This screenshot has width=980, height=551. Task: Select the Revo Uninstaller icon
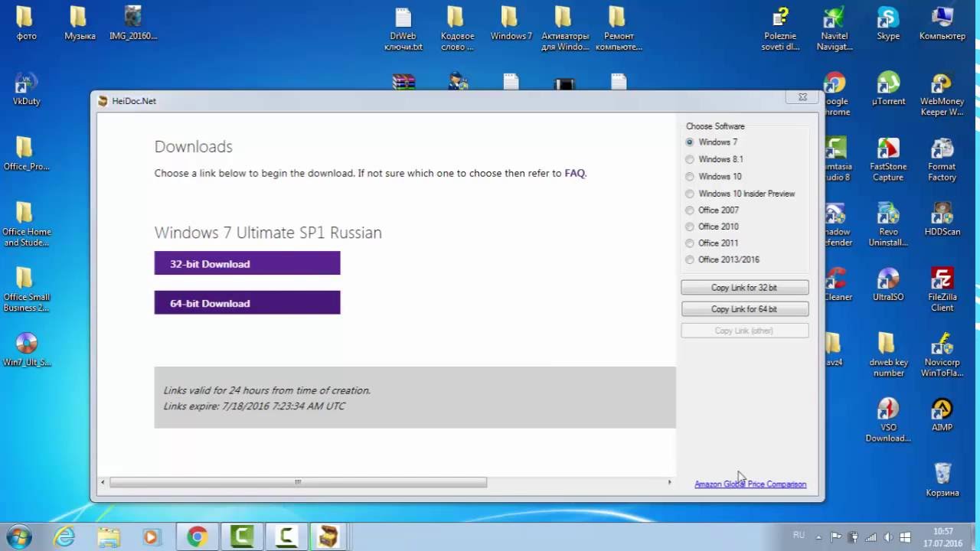click(888, 224)
